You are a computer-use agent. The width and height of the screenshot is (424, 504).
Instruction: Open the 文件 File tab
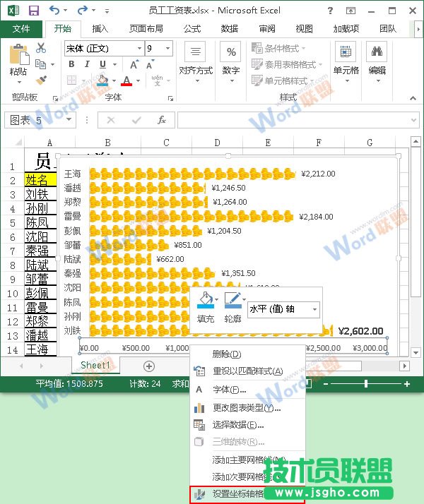pos(21,29)
